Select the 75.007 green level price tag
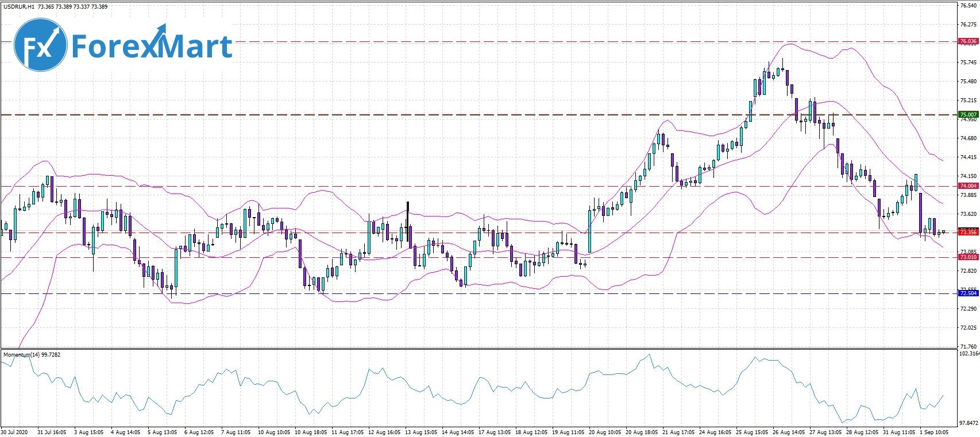Screen dimensions: 980x437 pyautogui.click(x=968, y=115)
